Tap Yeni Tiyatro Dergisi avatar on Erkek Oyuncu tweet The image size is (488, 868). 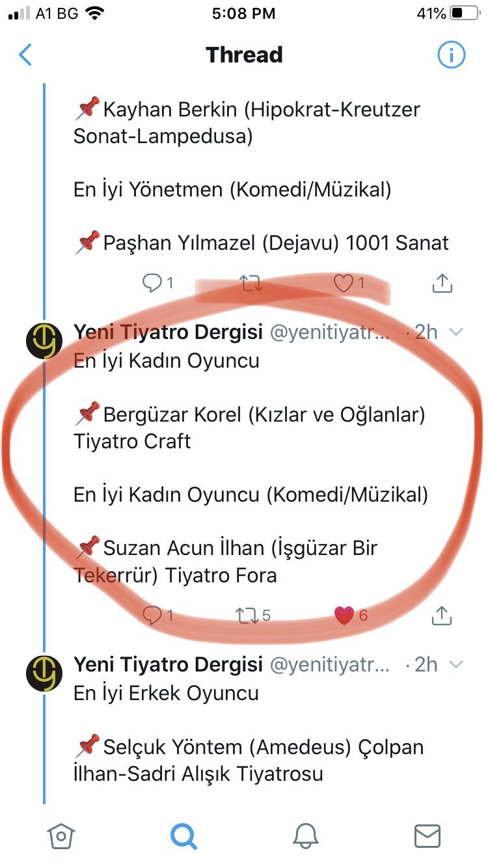44,673
